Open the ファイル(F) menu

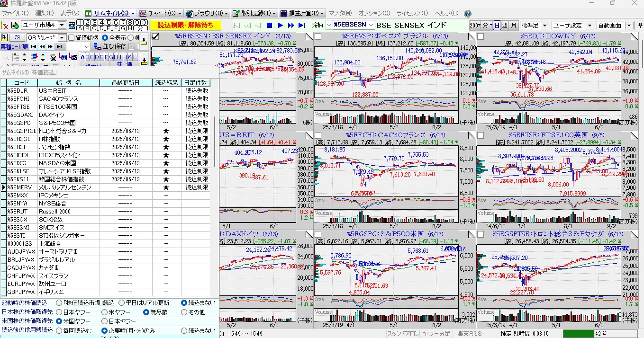(x=16, y=13)
